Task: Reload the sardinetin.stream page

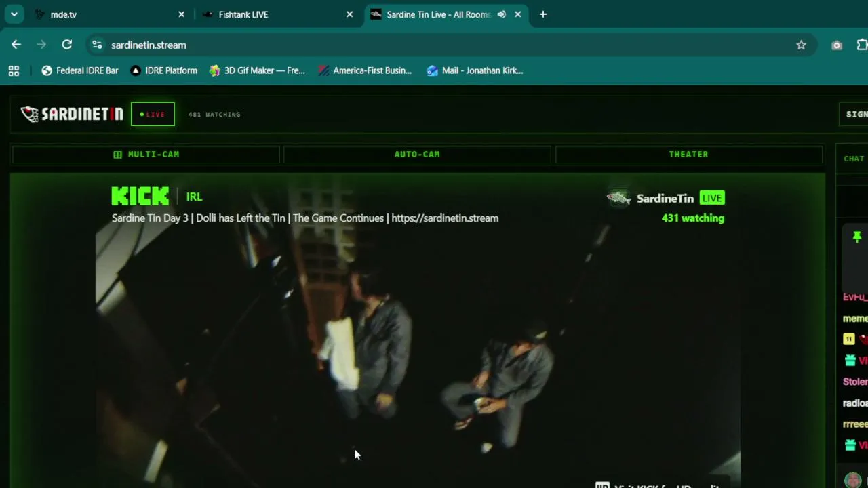Action: coord(66,45)
